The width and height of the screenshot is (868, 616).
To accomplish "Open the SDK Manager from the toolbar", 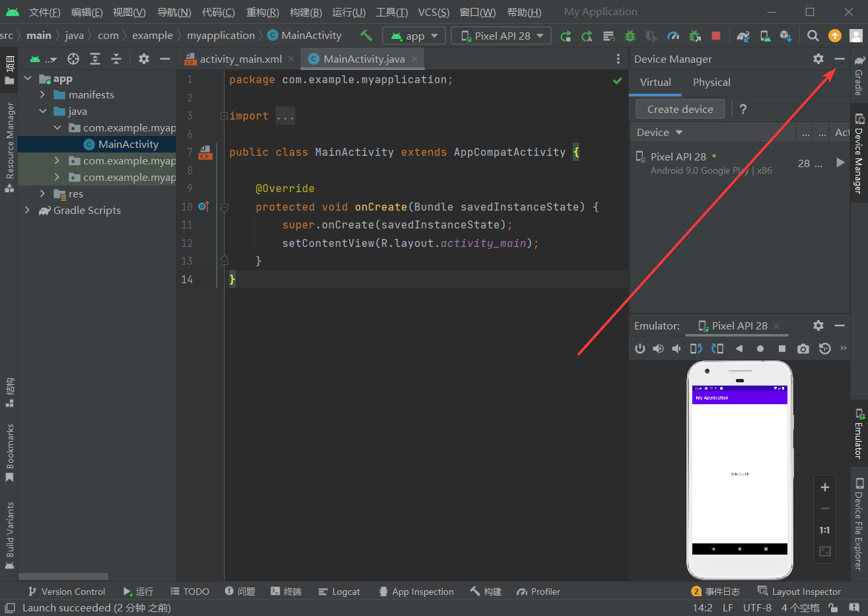I will (787, 35).
